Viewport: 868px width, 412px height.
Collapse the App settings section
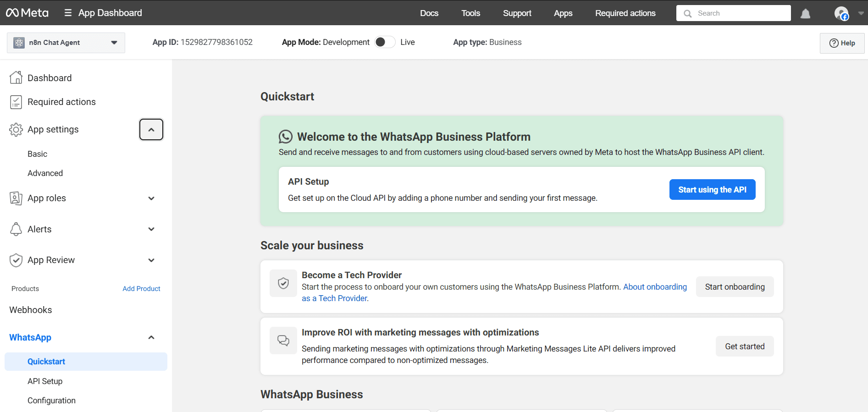151,130
